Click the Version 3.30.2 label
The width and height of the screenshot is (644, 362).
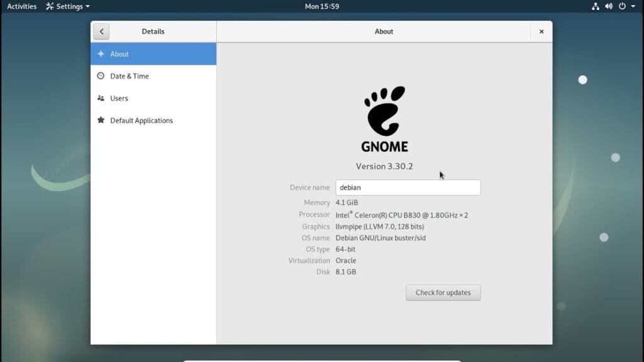click(x=384, y=167)
